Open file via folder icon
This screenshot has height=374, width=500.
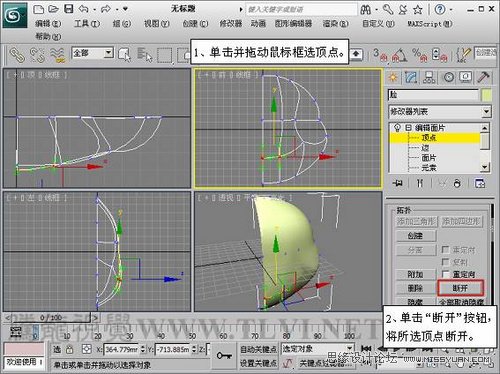[x=53, y=9]
